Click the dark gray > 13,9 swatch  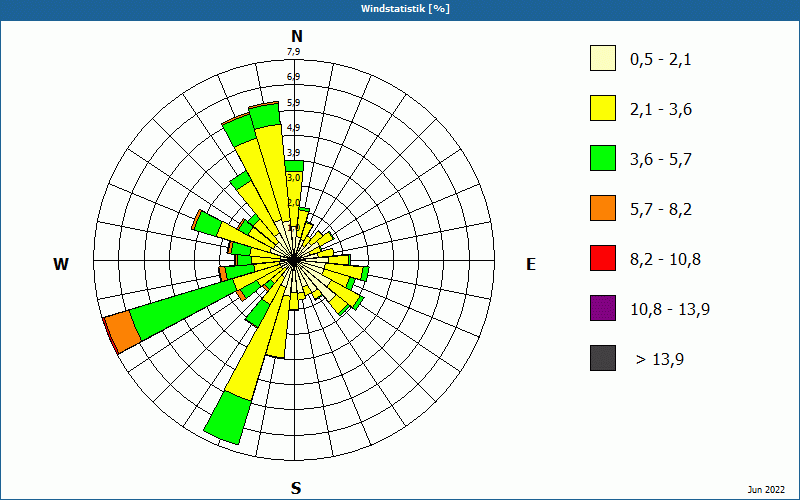tap(603, 358)
